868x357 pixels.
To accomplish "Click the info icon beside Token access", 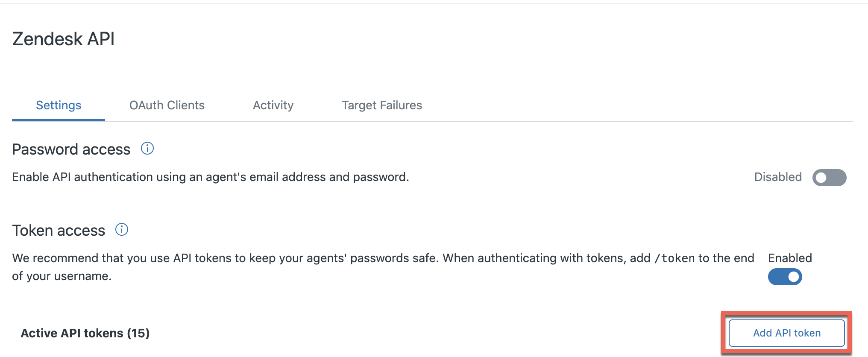I will click(122, 230).
